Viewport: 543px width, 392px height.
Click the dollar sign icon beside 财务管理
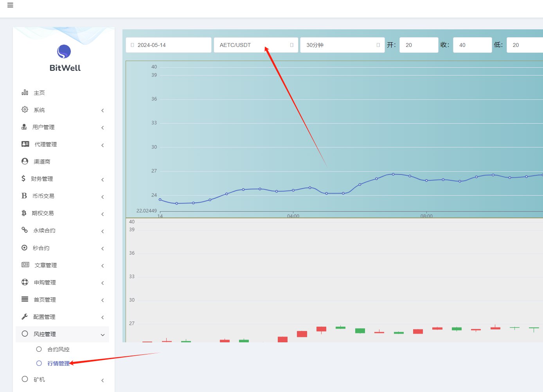coord(23,178)
